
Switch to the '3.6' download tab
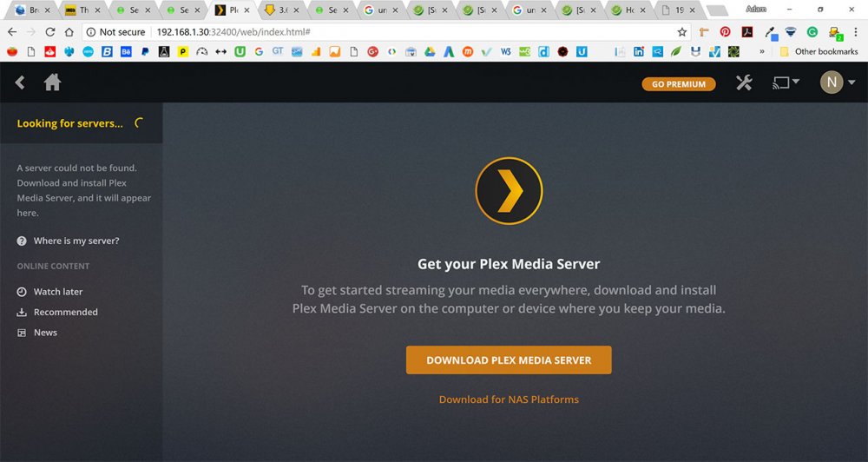[282, 10]
